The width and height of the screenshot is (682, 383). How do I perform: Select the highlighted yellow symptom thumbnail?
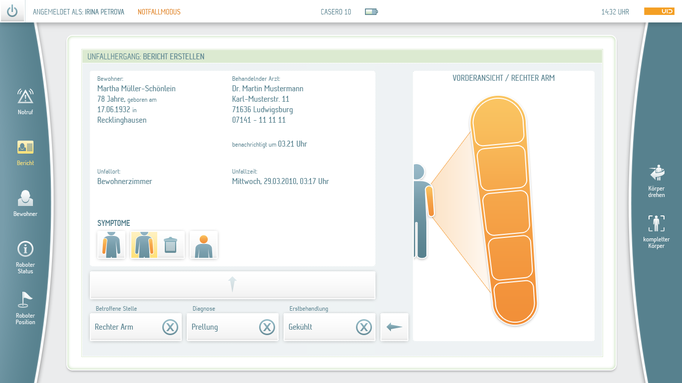(144, 245)
